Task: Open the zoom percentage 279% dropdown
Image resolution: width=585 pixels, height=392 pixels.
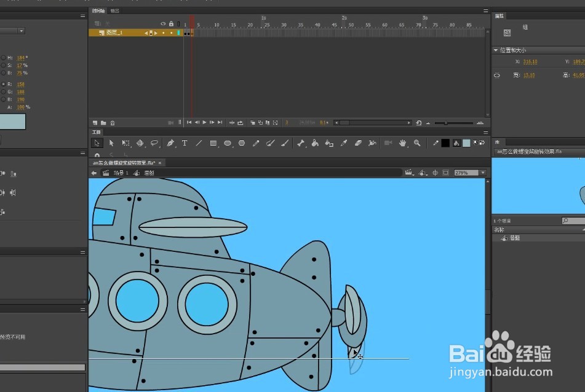Action: (x=483, y=173)
